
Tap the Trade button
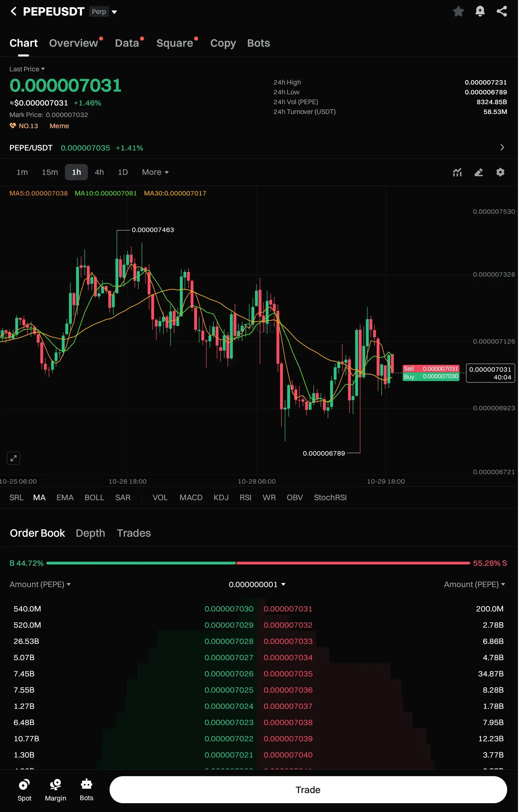pos(308,790)
